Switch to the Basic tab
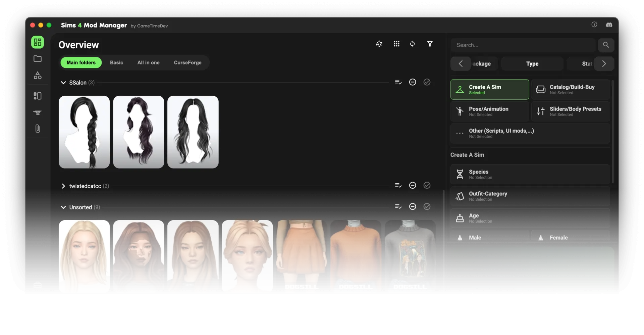 [x=116, y=63]
